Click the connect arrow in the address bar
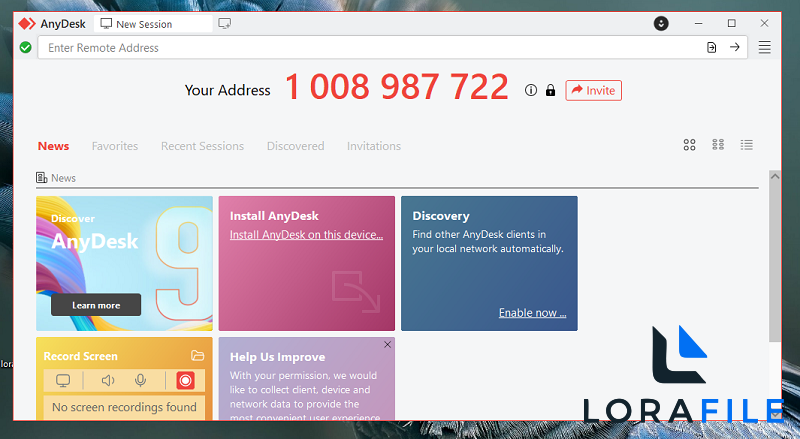 pos(735,47)
